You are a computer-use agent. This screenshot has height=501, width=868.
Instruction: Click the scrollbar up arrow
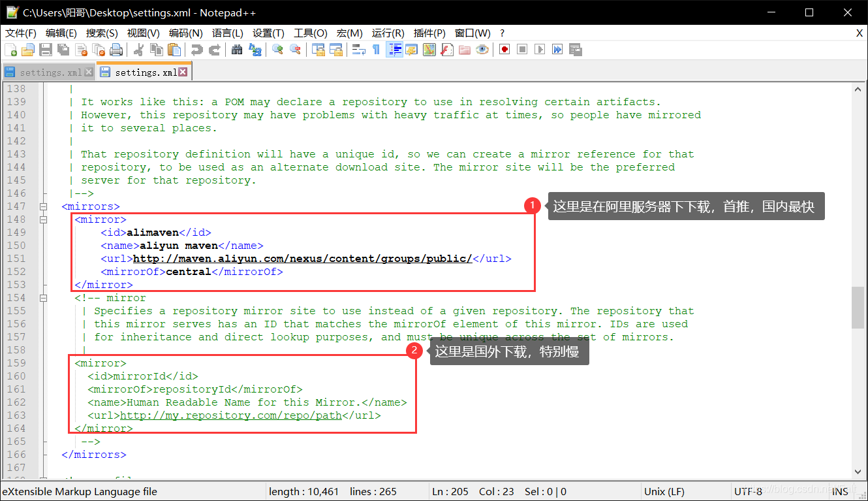[x=858, y=89]
